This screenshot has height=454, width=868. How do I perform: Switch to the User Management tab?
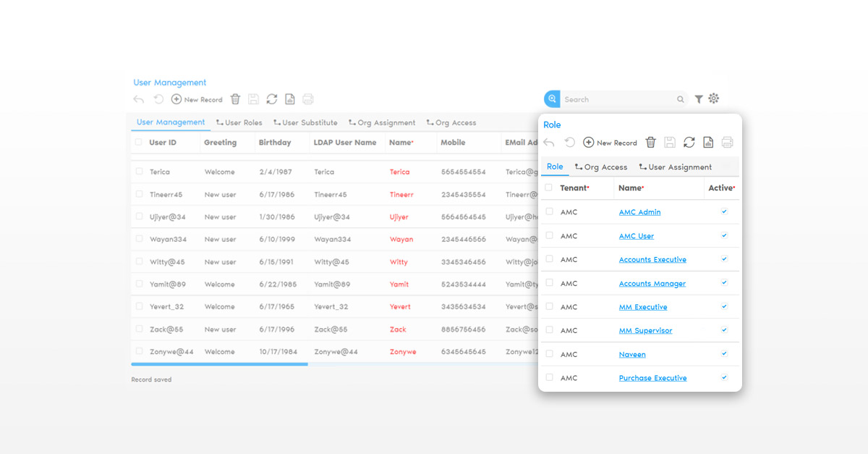[x=171, y=122]
